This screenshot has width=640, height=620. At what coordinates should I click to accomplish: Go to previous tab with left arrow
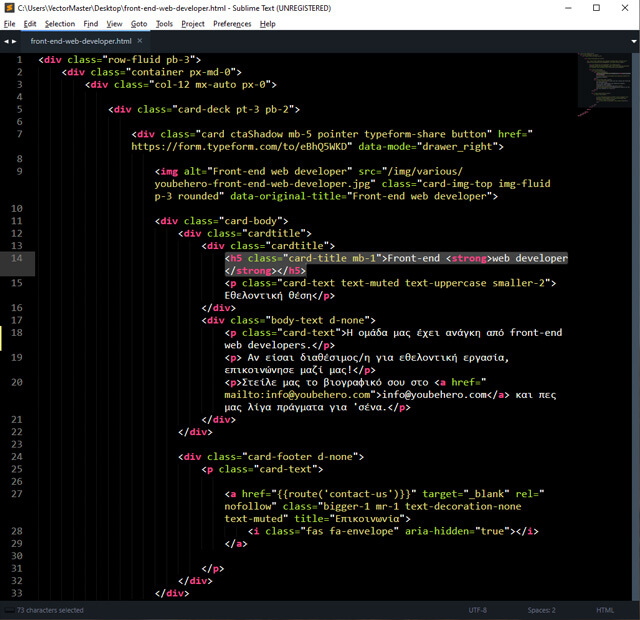6,41
